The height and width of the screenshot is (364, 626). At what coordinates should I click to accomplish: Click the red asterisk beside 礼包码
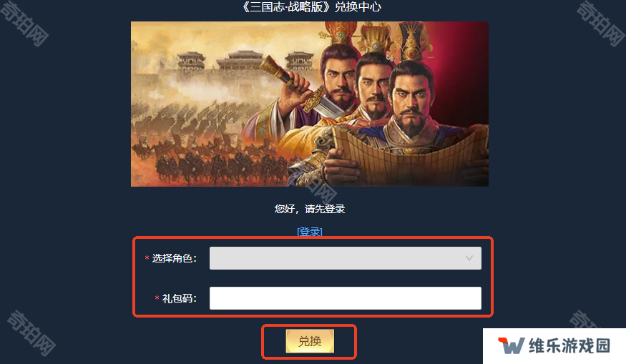(157, 298)
